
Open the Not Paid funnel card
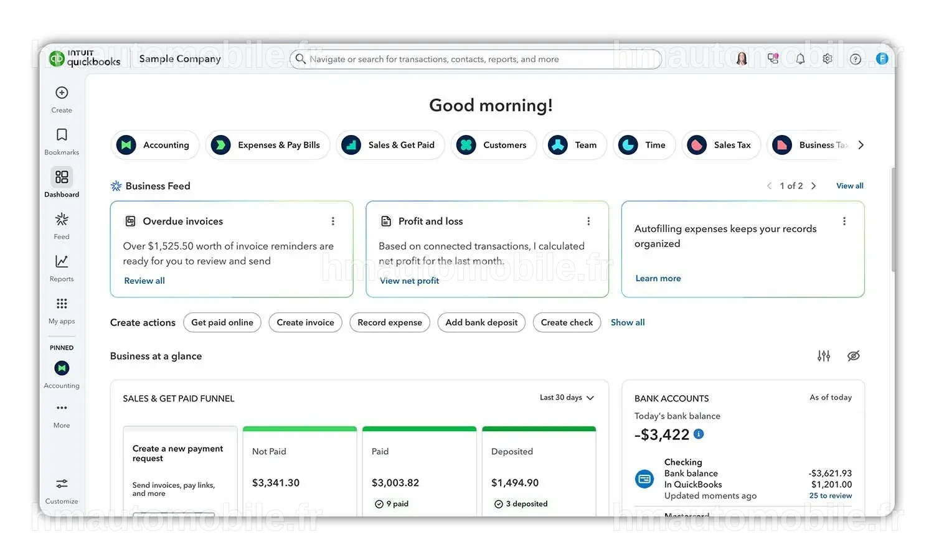pos(300,471)
